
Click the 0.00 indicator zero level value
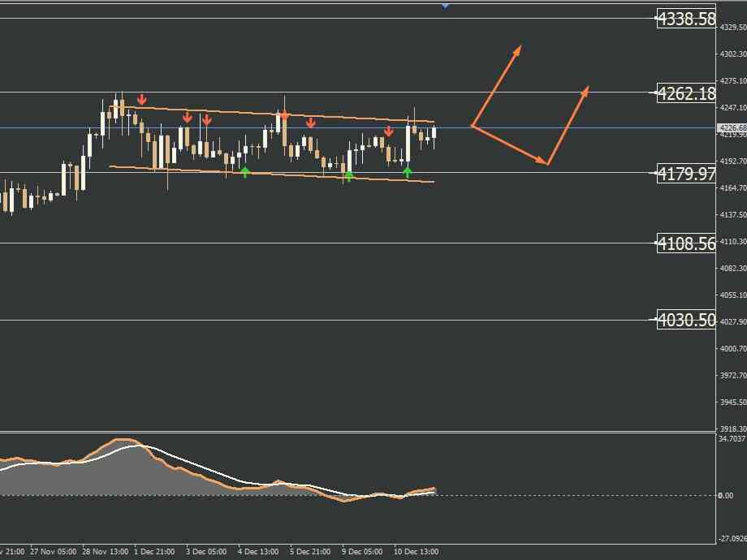tap(726, 496)
